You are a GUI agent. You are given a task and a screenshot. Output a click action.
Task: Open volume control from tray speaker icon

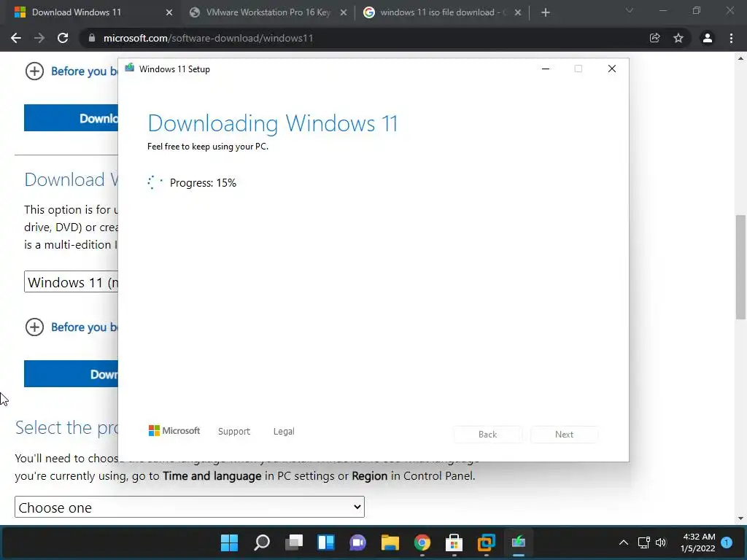661,542
